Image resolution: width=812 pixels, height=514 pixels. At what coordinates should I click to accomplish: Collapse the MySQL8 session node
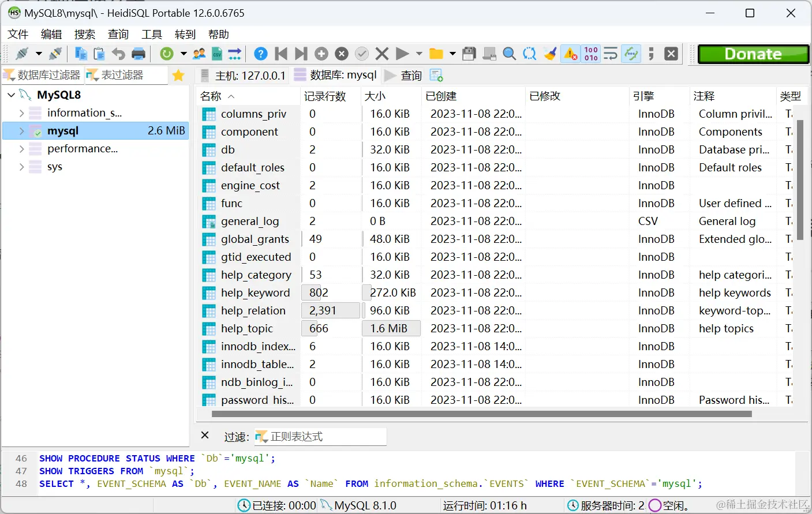[11, 95]
